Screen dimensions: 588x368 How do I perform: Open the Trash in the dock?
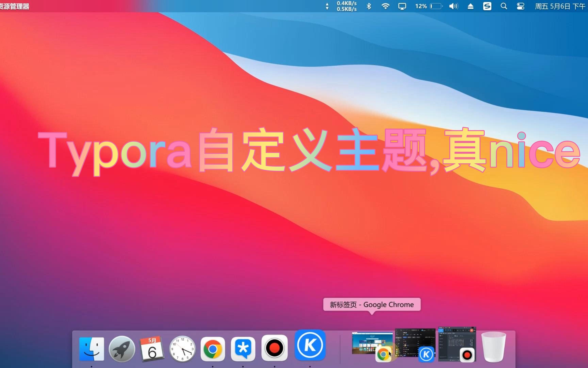(x=494, y=347)
